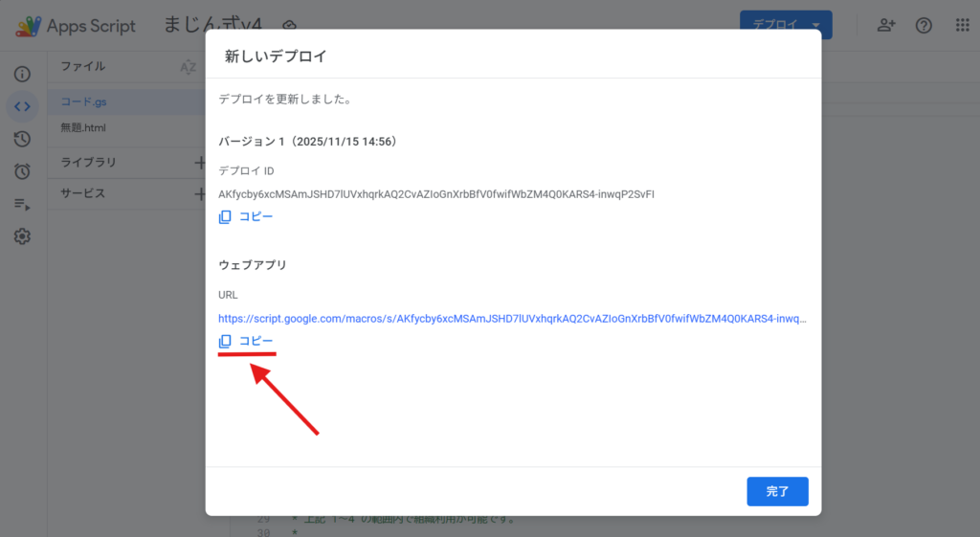Select the Editor code icon in sidebar
The width and height of the screenshot is (980, 537).
pyautogui.click(x=22, y=106)
